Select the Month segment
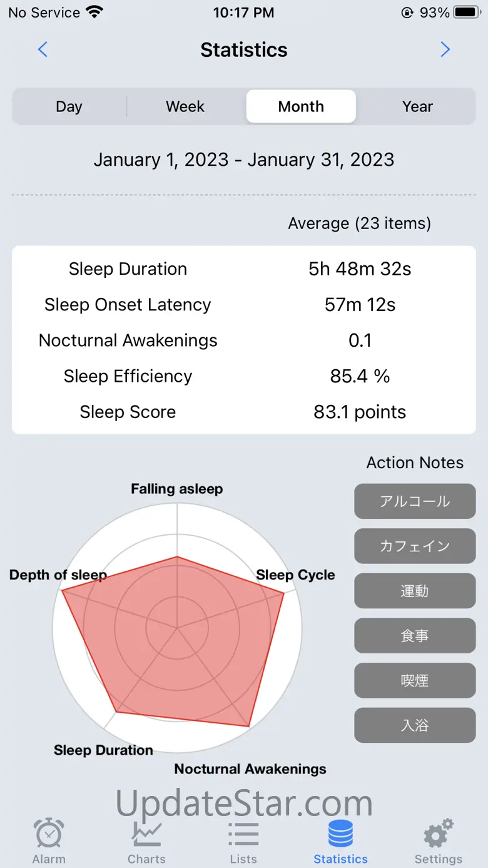The height and width of the screenshot is (868, 488). coord(301,106)
